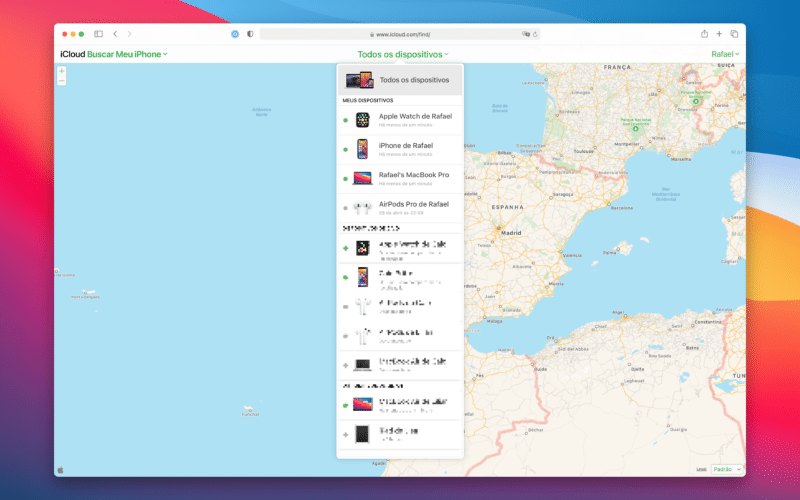Open the Rafael account menu
The height and width of the screenshot is (500, 800).
[x=725, y=54]
